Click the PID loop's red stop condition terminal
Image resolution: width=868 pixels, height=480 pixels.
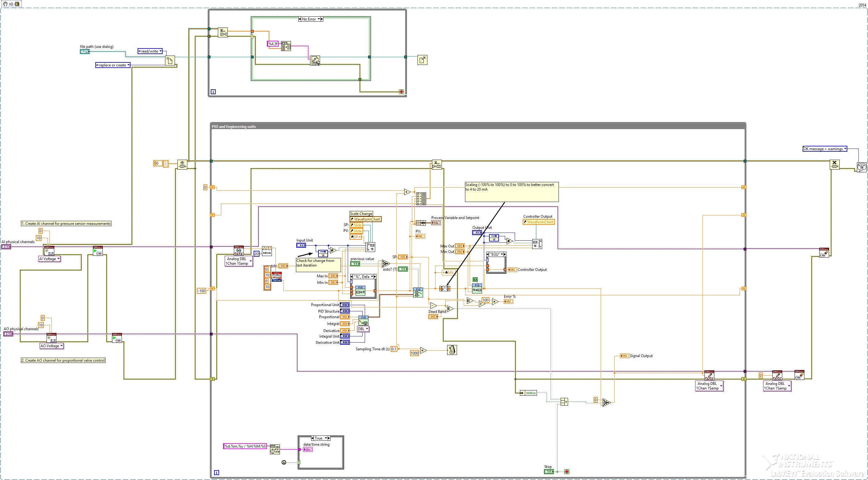point(567,472)
